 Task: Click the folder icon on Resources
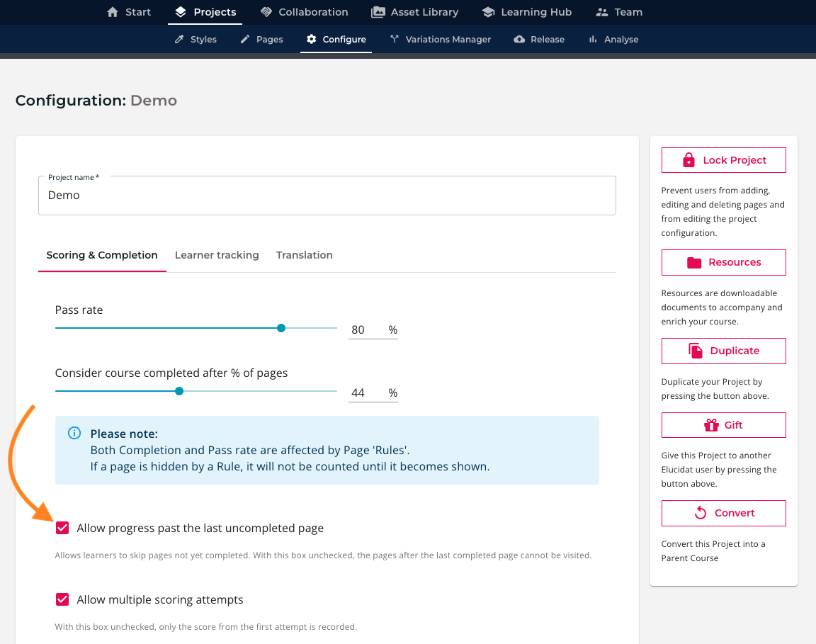(694, 262)
